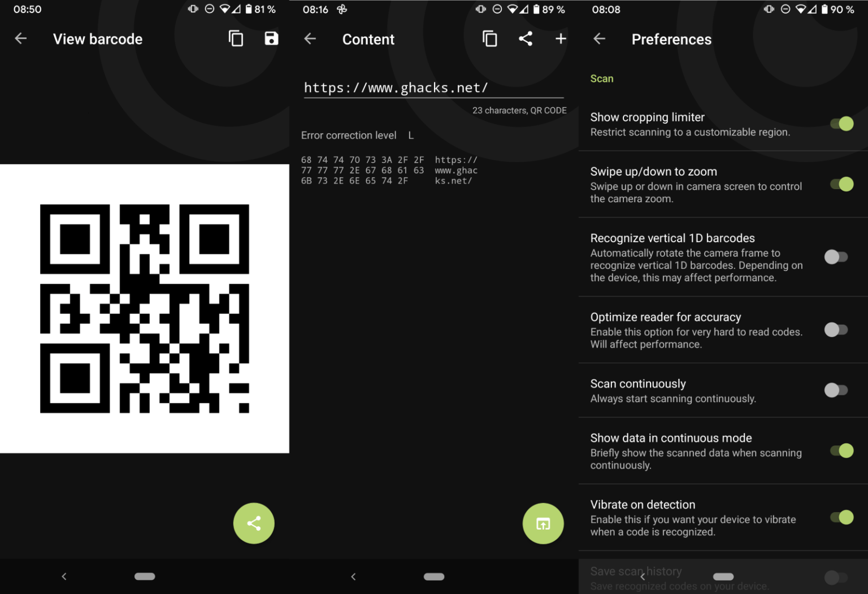Viewport: 868px width, 594px height.
Task: Select the QR code image preview
Action: click(145, 308)
